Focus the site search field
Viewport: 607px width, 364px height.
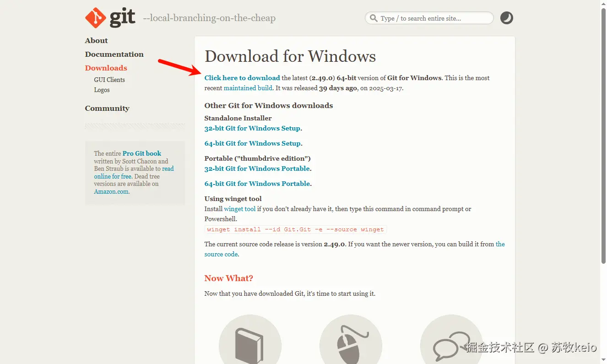click(429, 18)
